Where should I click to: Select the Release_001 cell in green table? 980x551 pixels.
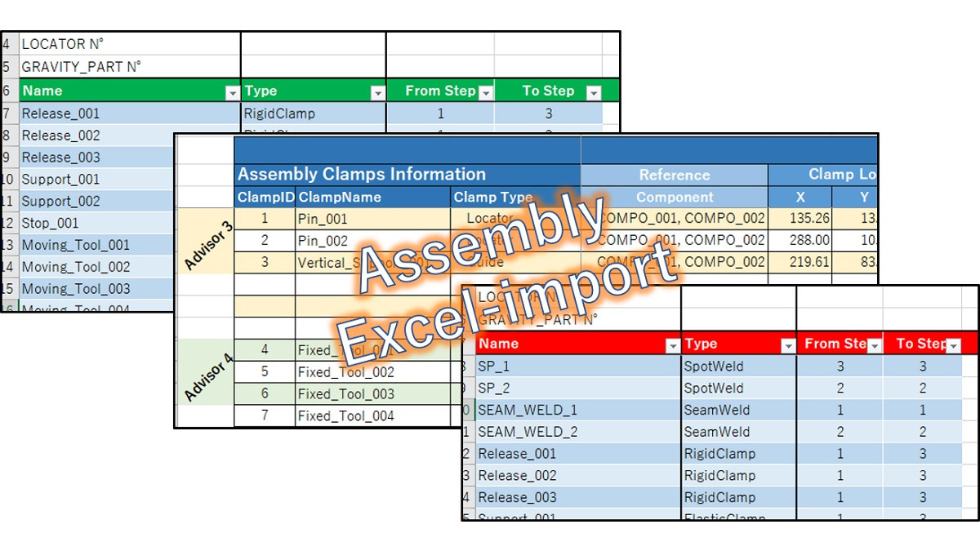click(129, 113)
